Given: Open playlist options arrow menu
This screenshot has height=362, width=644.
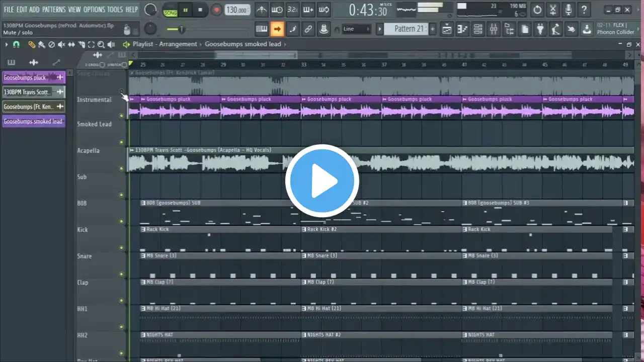Looking at the screenshot, I should [x=6, y=44].
